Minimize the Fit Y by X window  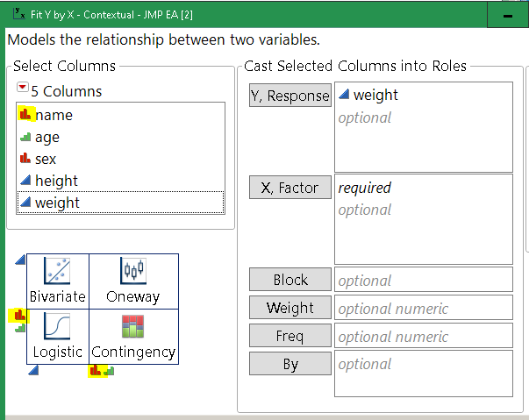(x=507, y=16)
